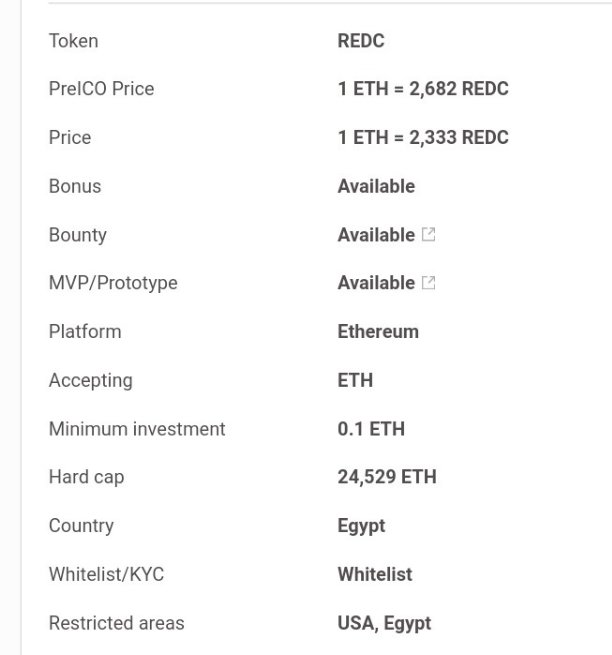The image size is (612, 655).
Task: Click the hard cap '24,529 ETH' value
Action: 387,477
